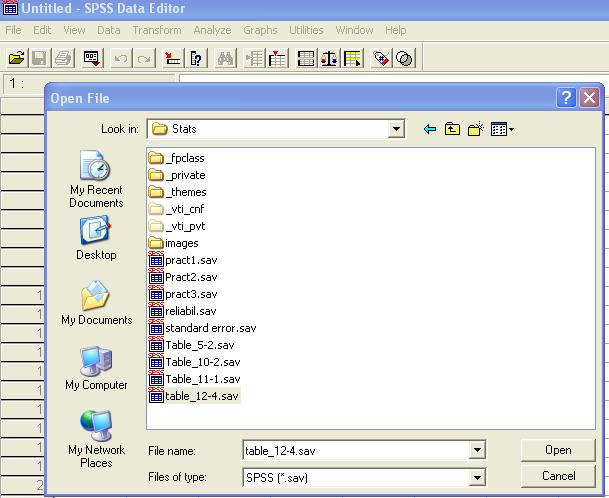The width and height of the screenshot is (609, 498).
Task: Click the Variables info icon
Action: (x=196, y=59)
